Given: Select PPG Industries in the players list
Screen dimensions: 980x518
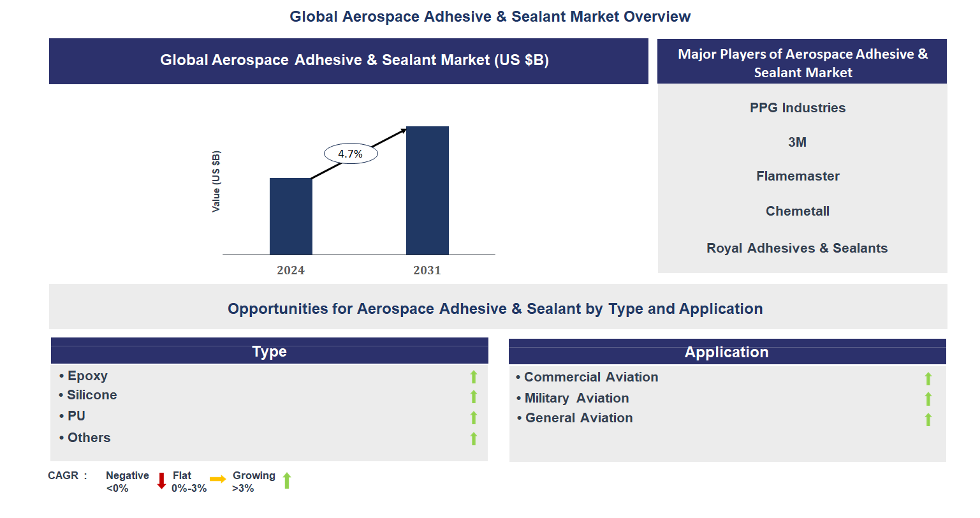Looking at the screenshot, I should (797, 108).
